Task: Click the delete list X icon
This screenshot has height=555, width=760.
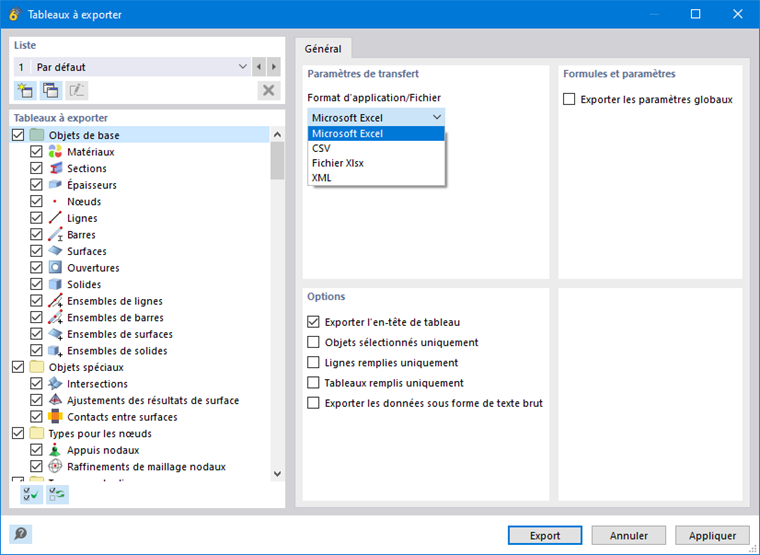Action: [268, 91]
